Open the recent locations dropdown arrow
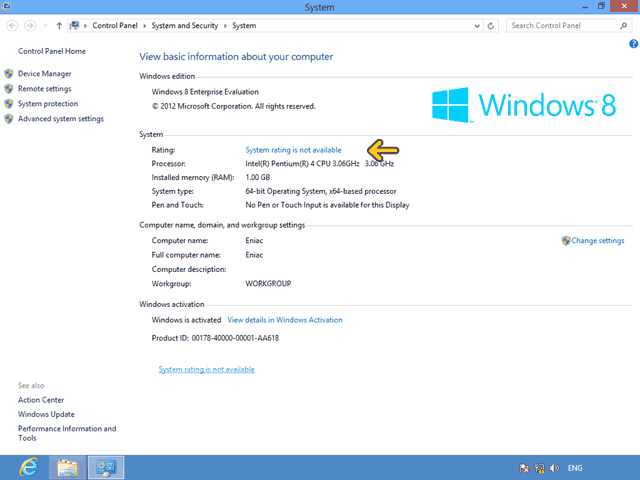Image resolution: width=640 pixels, height=480 pixels. (x=45, y=26)
